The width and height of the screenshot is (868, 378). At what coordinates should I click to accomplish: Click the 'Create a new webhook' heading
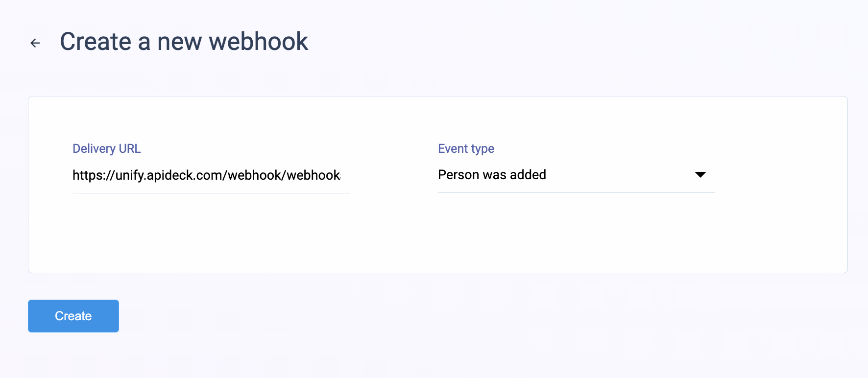point(185,42)
